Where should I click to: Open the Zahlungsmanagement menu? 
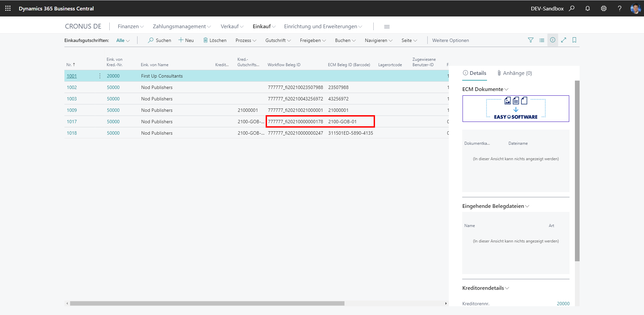point(182,26)
